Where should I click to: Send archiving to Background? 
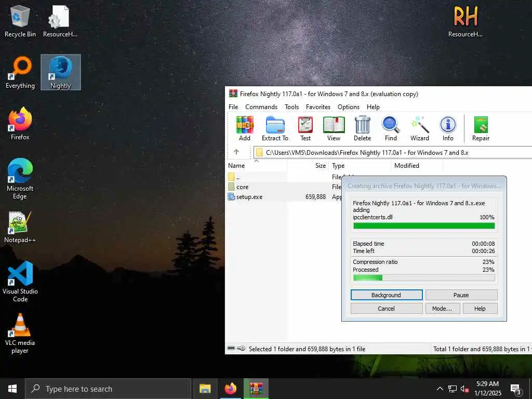pos(387,295)
